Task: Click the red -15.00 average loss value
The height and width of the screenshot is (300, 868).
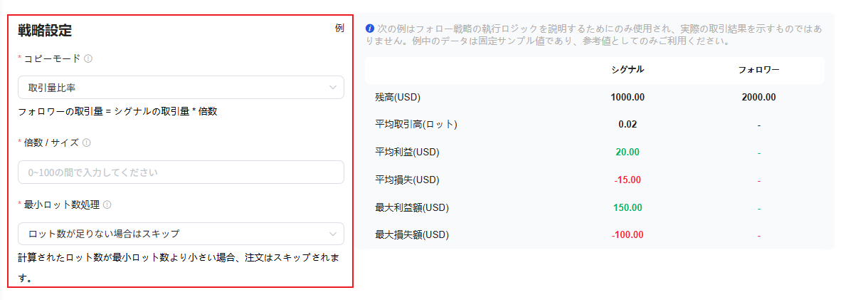Action: 628,180
